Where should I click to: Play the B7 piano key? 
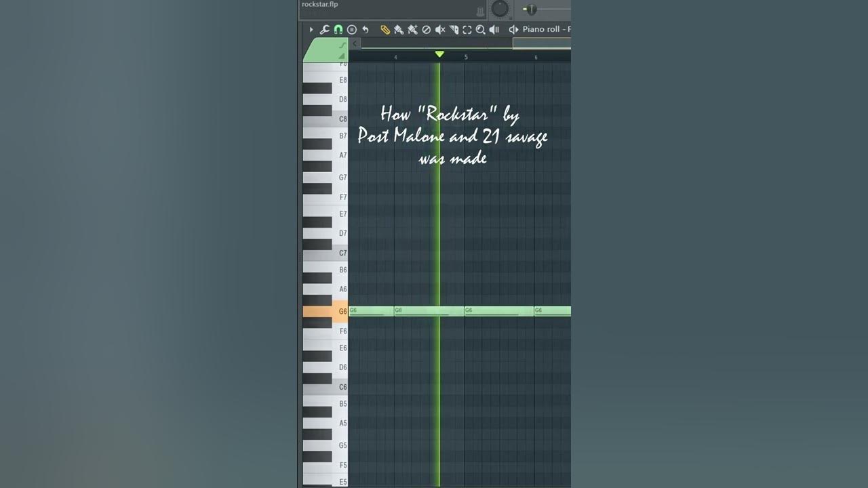pos(325,137)
